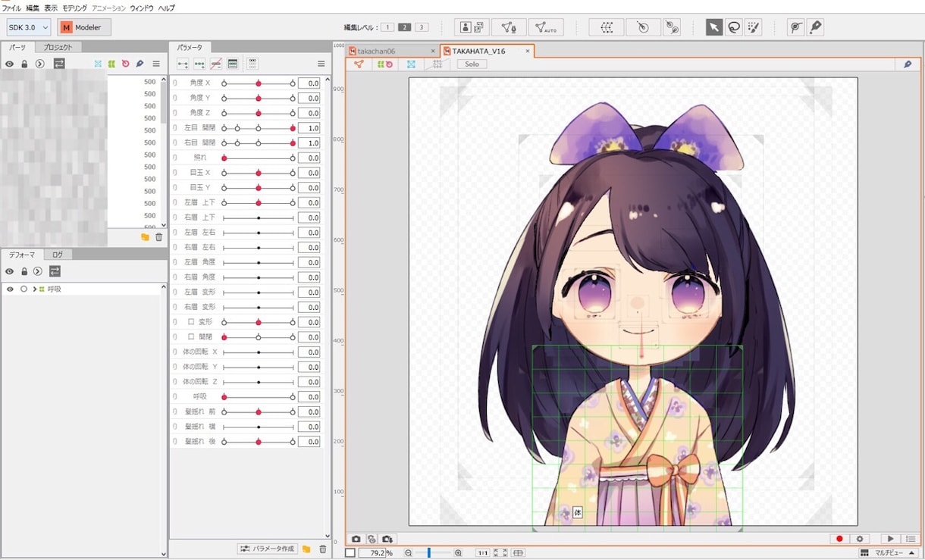The image size is (925, 560).
Task: Toggle visibility of the 呼吸 deformer
Action: point(10,289)
